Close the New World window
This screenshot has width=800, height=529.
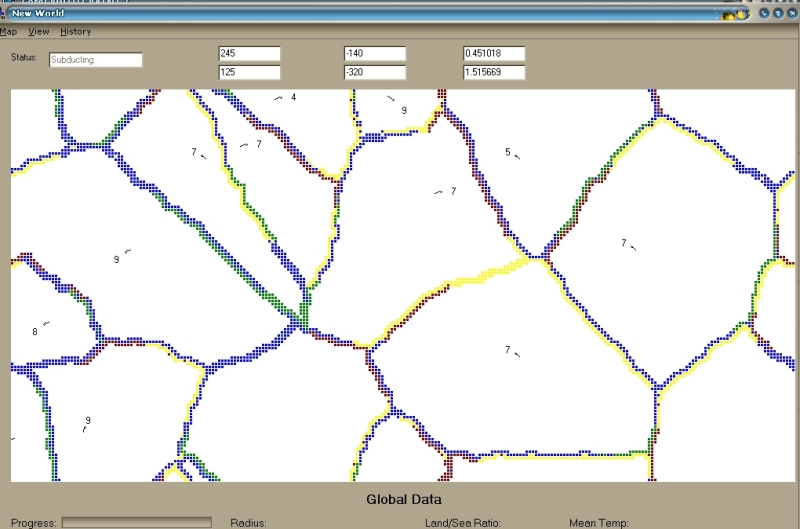coord(791,14)
